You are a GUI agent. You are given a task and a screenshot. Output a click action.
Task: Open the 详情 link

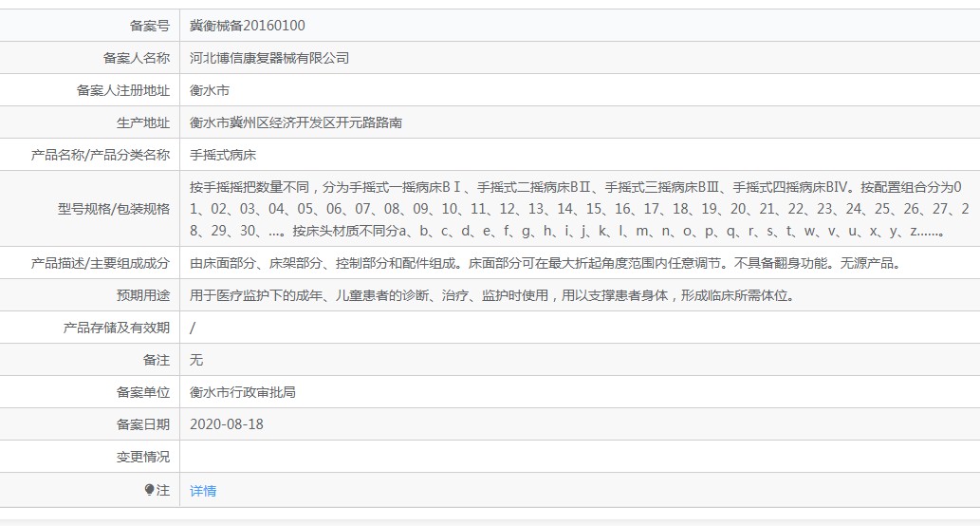point(203,491)
